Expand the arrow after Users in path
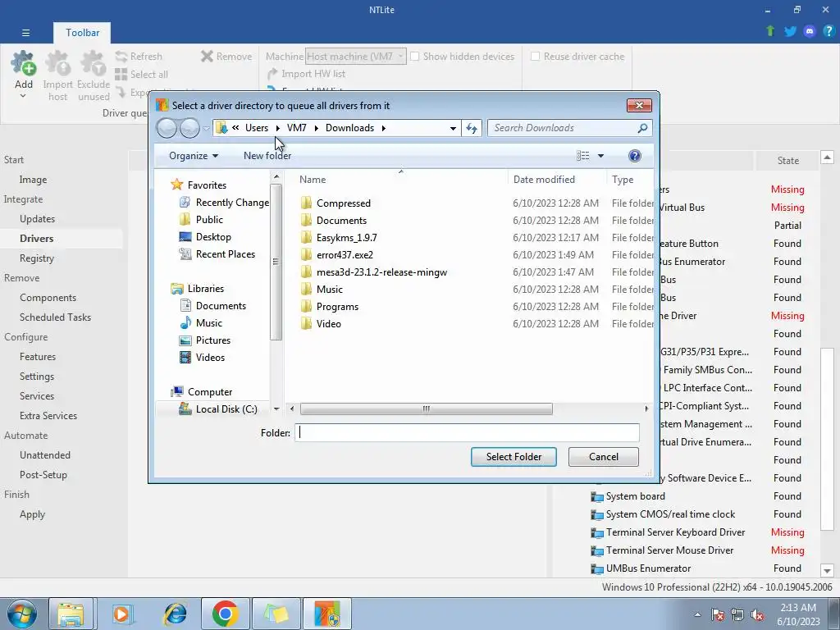The image size is (840, 630). [277, 128]
